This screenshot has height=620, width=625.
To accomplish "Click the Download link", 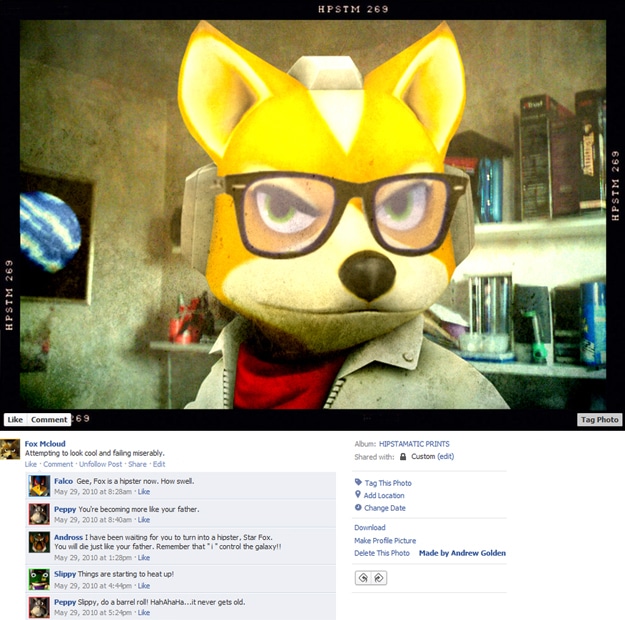I will tap(369, 528).
